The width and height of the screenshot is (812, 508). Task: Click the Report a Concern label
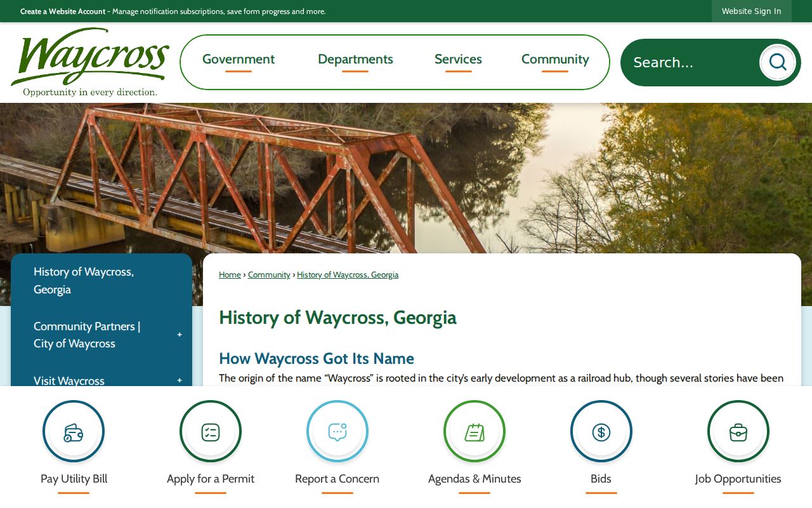(x=337, y=479)
